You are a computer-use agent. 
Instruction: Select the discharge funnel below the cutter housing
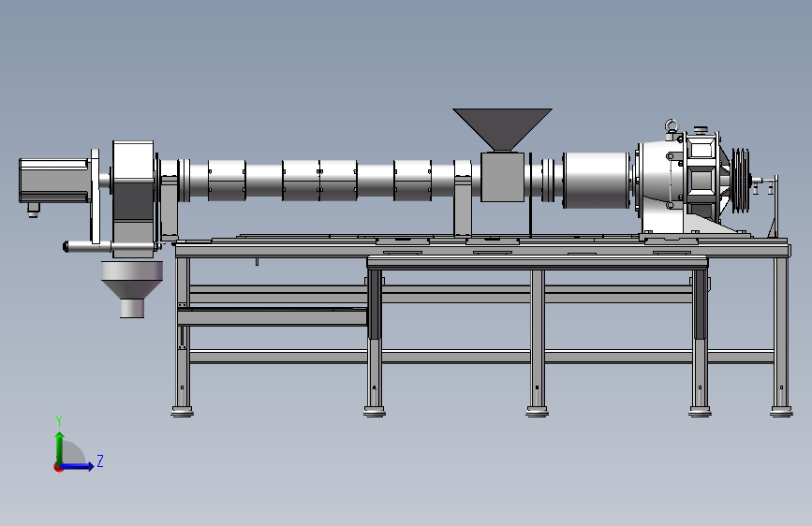[x=132, y=288]
